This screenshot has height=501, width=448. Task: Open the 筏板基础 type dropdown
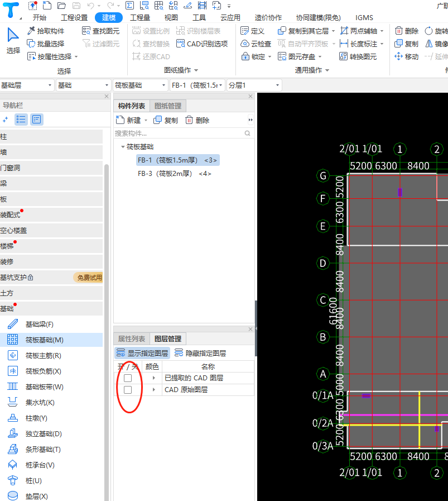pos(141,85)
